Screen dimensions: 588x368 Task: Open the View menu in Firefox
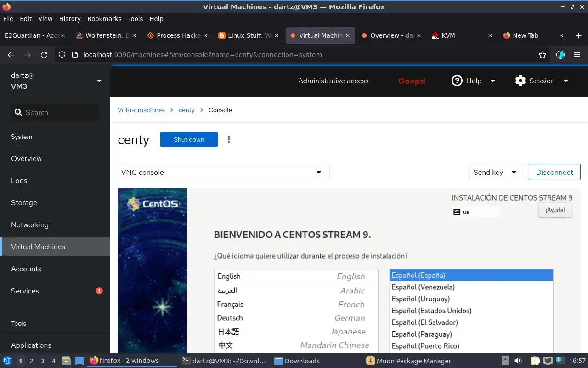45,19
